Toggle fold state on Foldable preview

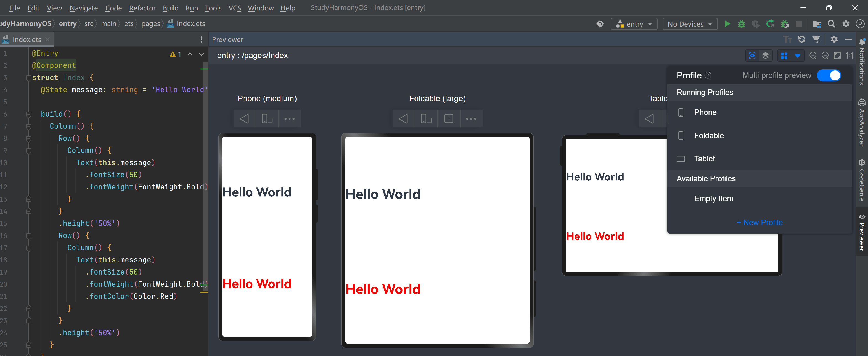click(x=449, y=119)
